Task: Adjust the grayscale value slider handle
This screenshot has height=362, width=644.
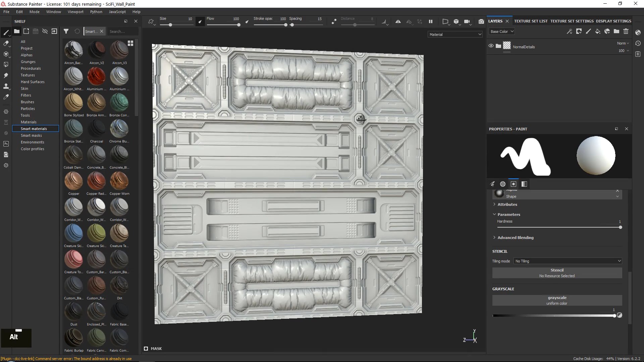Action: click(614, 316)
